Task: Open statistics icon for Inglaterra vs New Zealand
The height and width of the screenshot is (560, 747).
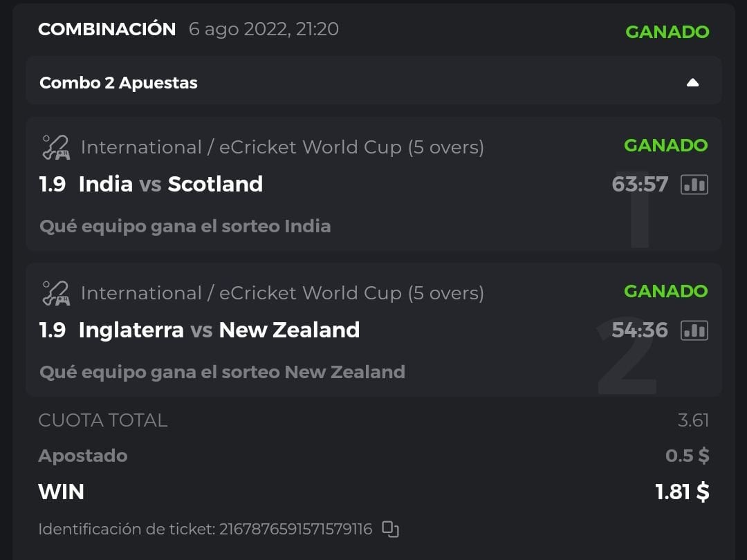Action: (x=694, y=330)
